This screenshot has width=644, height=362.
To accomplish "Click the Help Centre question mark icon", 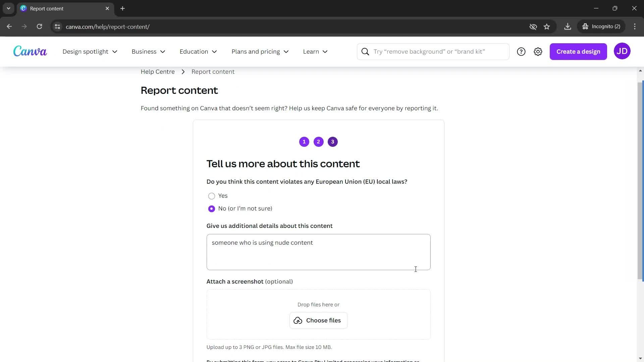I will [x=521, y=51].
